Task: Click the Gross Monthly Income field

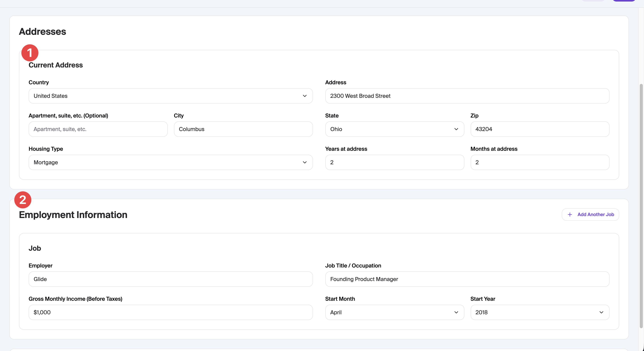Action: tap(170, 312)
